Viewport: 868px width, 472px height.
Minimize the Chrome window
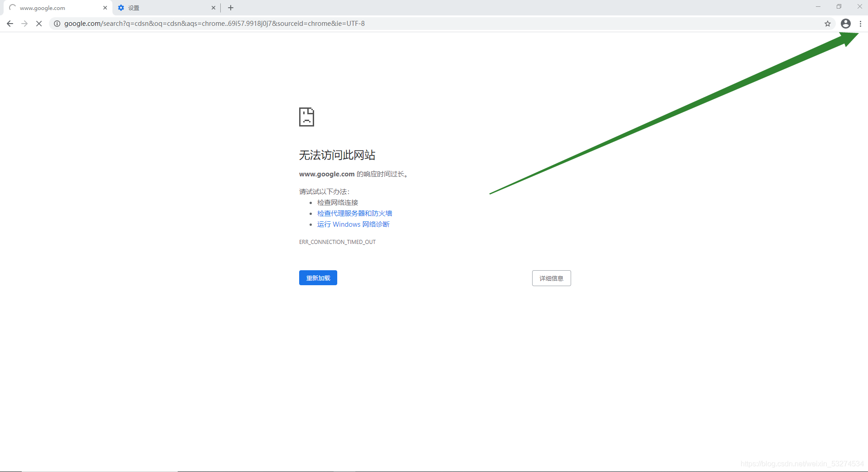(x=818, y=6)
